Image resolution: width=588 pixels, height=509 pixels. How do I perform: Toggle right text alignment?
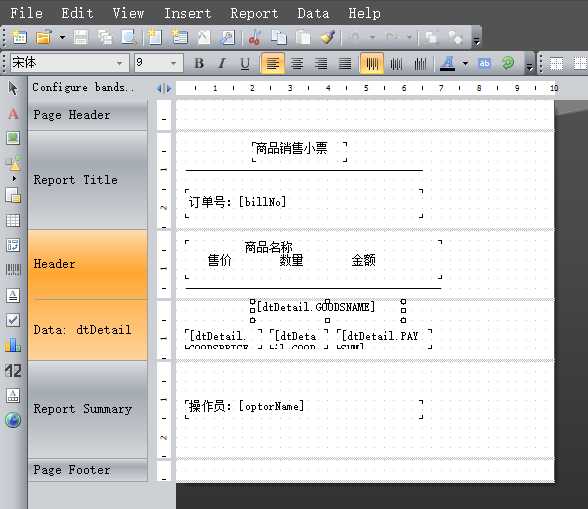(321, 63)
